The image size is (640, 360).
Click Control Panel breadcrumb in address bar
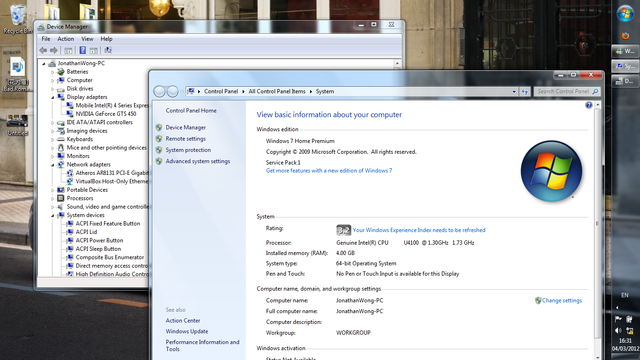(x=221, y=91)
